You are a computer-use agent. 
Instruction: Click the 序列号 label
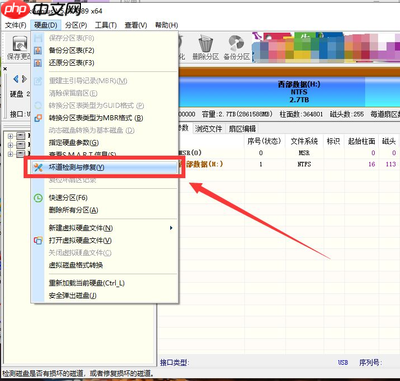coord(370,362)
